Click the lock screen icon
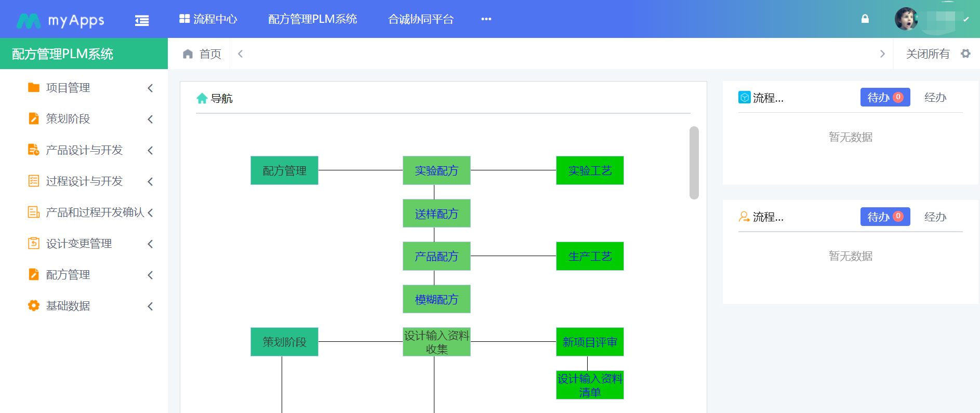 coord(865,19)
